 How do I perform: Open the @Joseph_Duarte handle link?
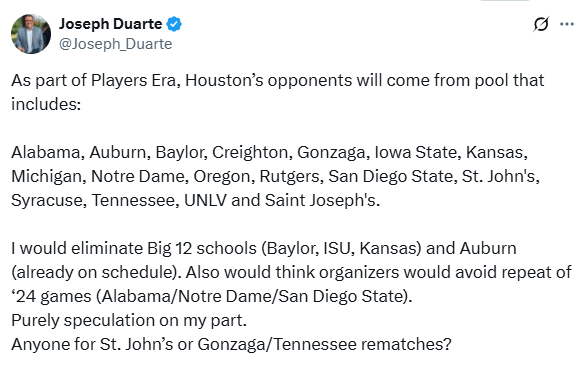coord(116,44)
